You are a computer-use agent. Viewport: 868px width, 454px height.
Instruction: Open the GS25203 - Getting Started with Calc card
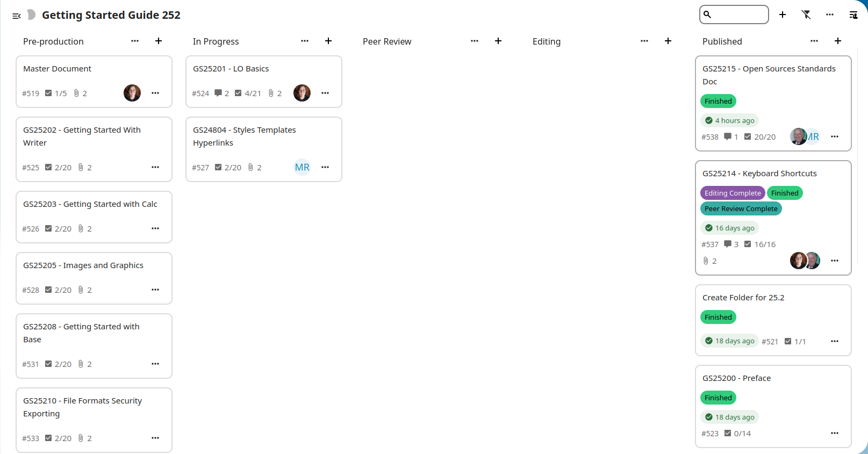tap(90, 204)
